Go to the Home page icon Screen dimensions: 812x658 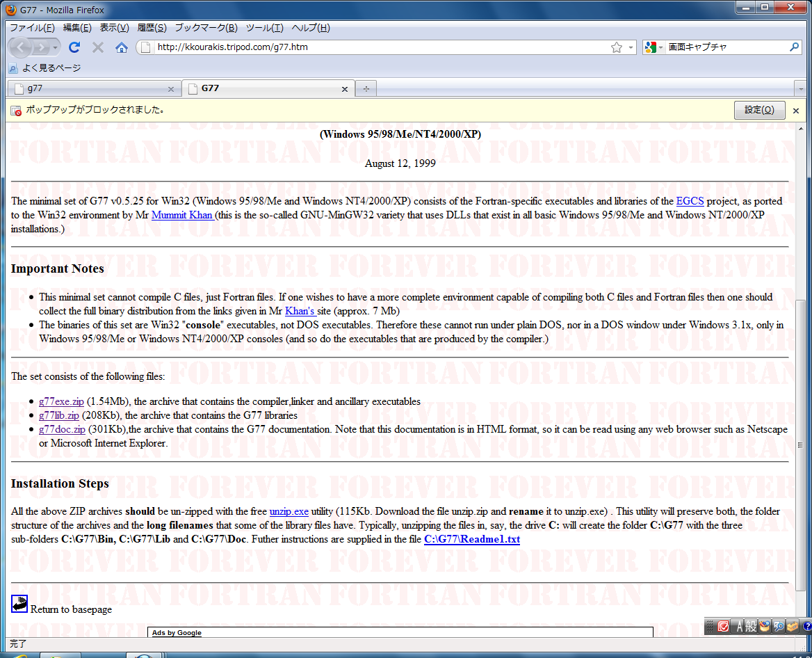(x=122, y=47)
